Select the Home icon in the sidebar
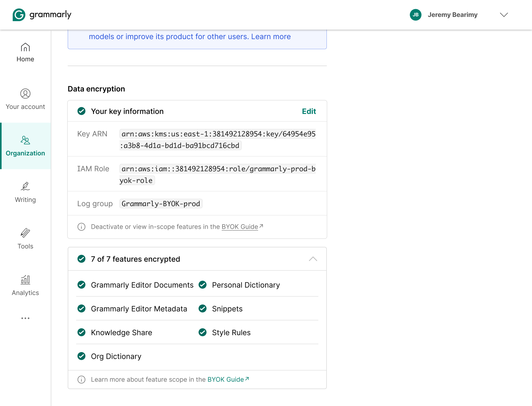This screenshot has width=532, height=406. tap(25, 47)
